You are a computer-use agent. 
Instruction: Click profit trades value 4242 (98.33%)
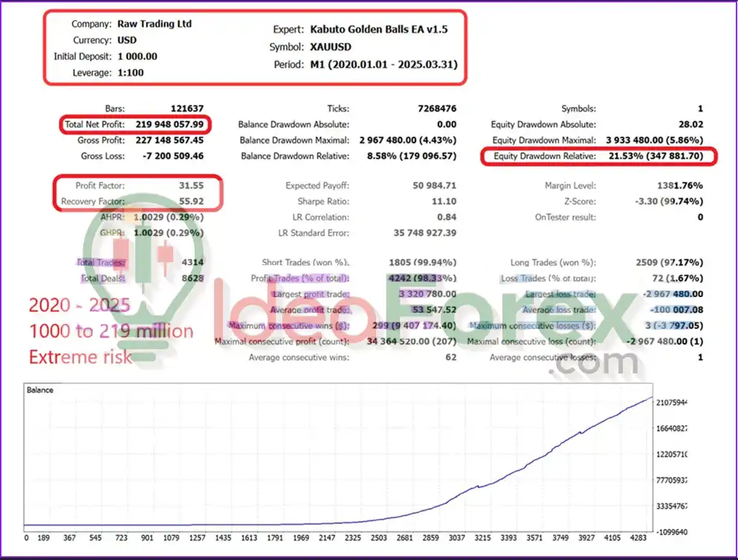(x=423, y=279)
